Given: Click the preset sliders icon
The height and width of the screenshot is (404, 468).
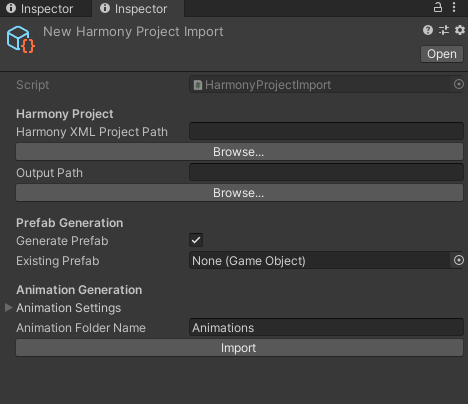Looking at the screenshot, I should [444, 30].
